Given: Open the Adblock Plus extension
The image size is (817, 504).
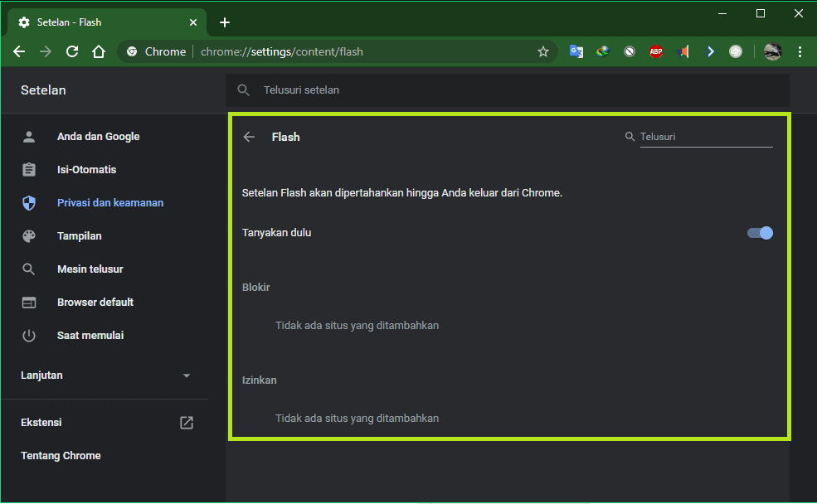Looking at the screenshot, I should pyautogui.click(x=656, y=51).
